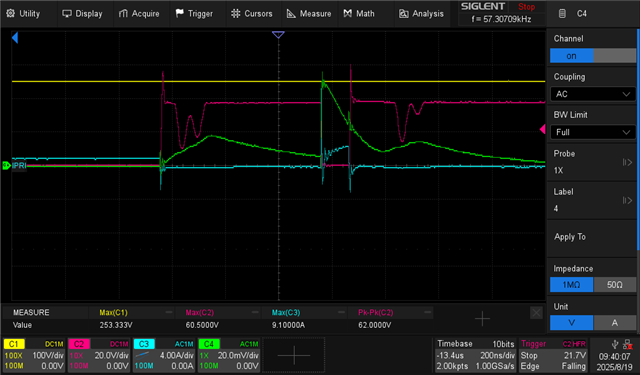Select the magenta trigger level arrow
This screenshot has width=640, height=375.
click(542, 129)
